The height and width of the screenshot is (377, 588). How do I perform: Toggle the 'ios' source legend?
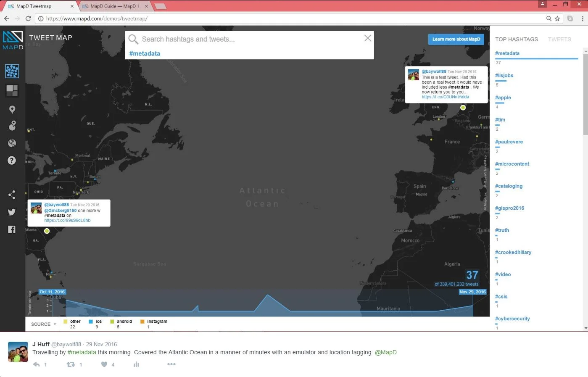click(x=95, y=324)
